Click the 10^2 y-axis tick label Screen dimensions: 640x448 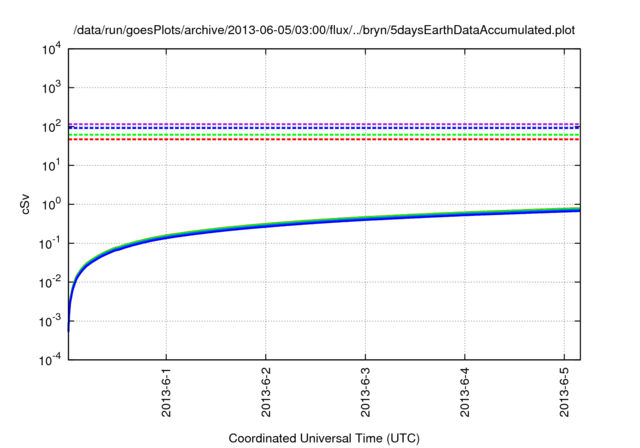point(51,126)
